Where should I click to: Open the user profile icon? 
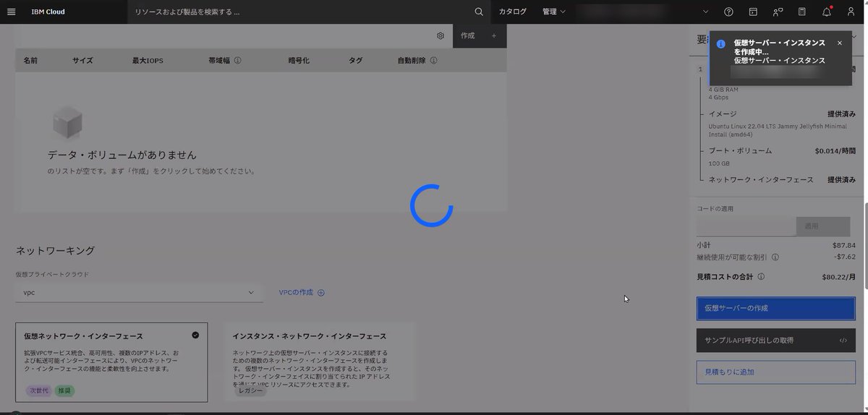coord(851,12)
